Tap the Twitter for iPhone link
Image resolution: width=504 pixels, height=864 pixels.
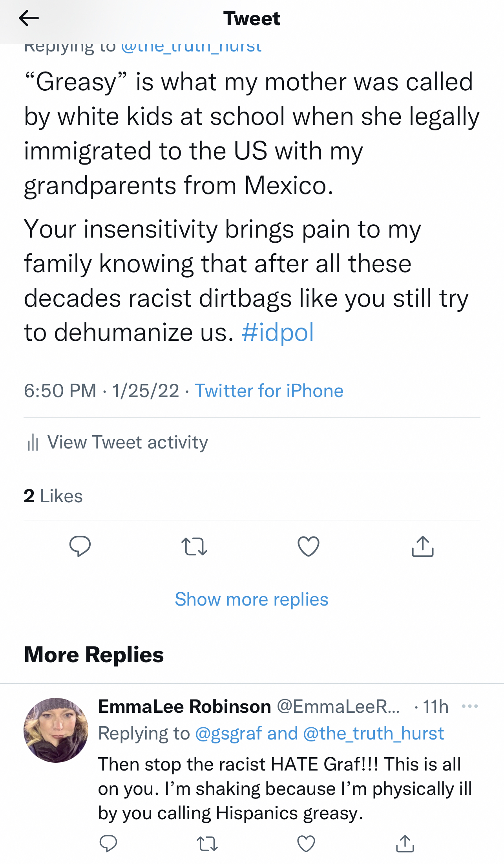269,391
